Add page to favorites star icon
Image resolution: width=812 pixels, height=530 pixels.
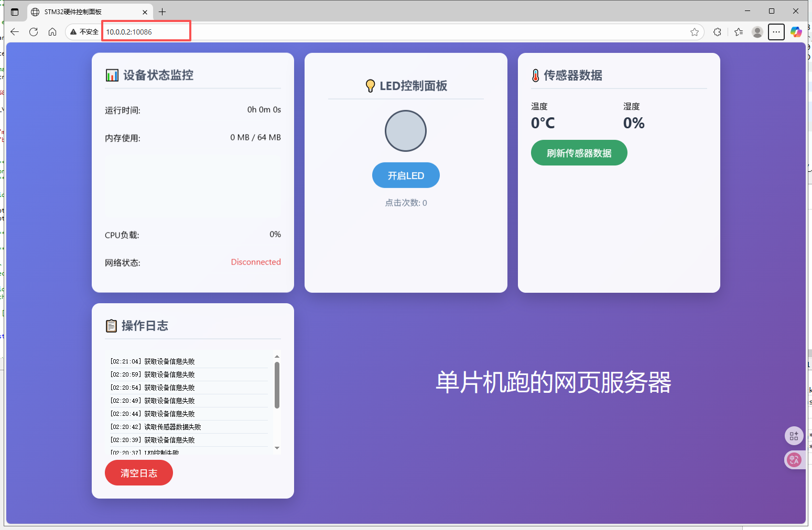695,32
